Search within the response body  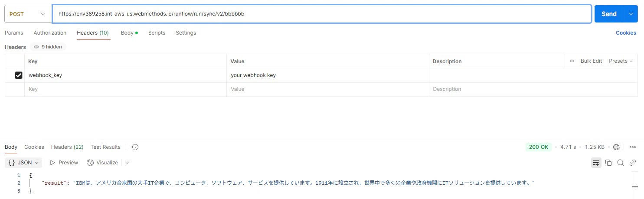pyautogui.click(x=621, y=163)
